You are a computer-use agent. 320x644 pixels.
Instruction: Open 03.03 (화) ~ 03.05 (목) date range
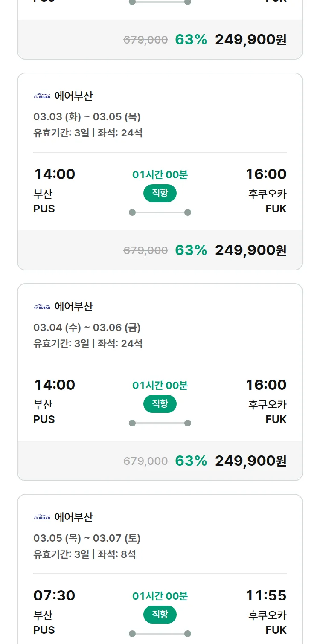87,117
